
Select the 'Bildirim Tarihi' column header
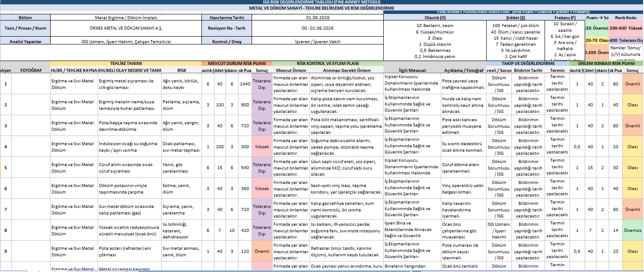click(x=528, y=70)
